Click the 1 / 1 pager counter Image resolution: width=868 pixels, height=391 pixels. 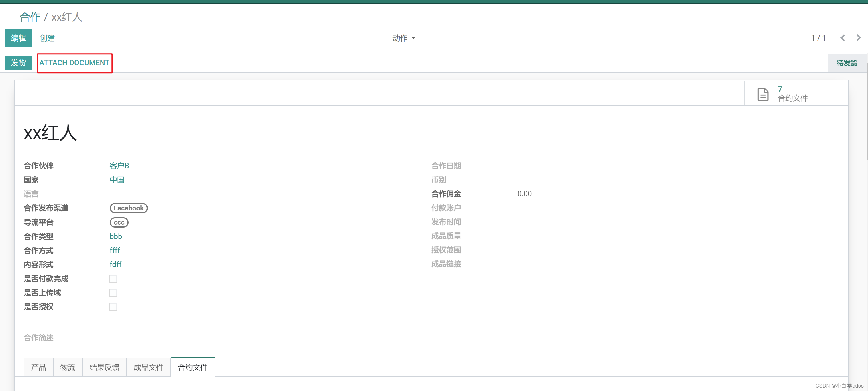pyautogui.click(x=818, y=38)
